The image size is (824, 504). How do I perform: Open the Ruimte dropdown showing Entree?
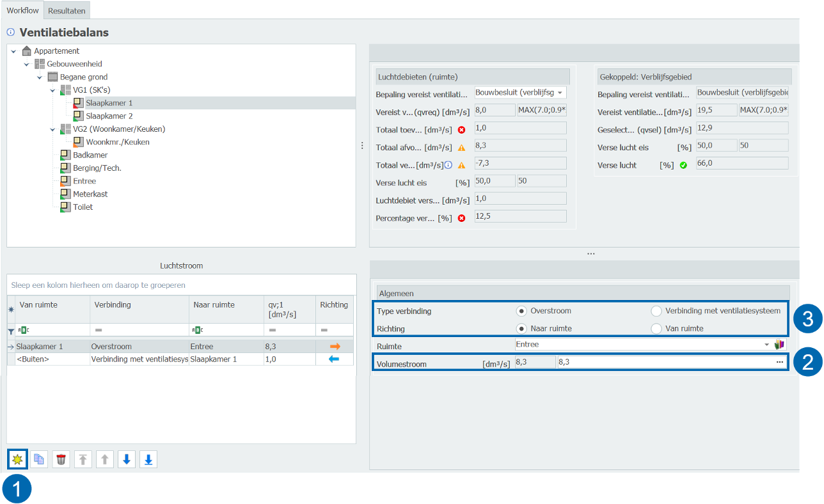(766, 345)
